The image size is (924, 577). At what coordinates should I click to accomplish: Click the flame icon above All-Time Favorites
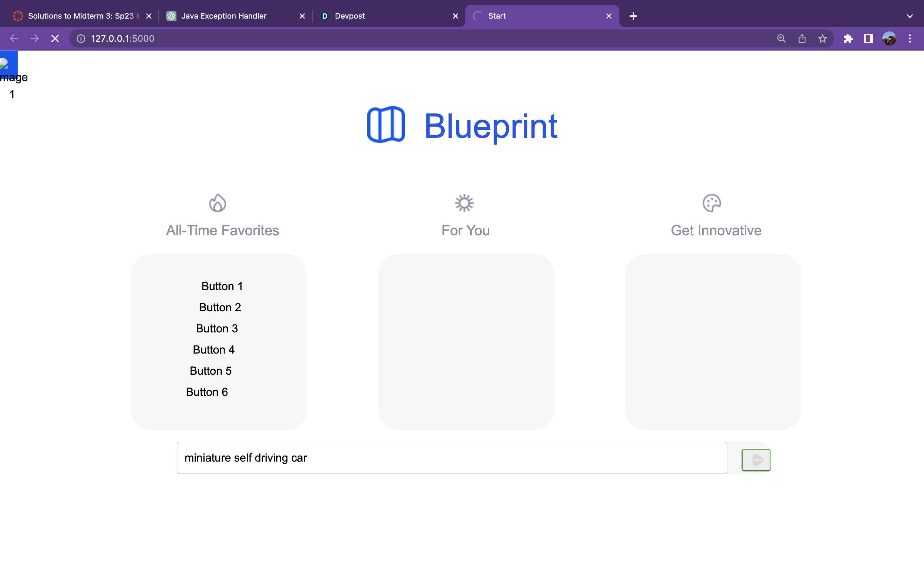[218, 203]
